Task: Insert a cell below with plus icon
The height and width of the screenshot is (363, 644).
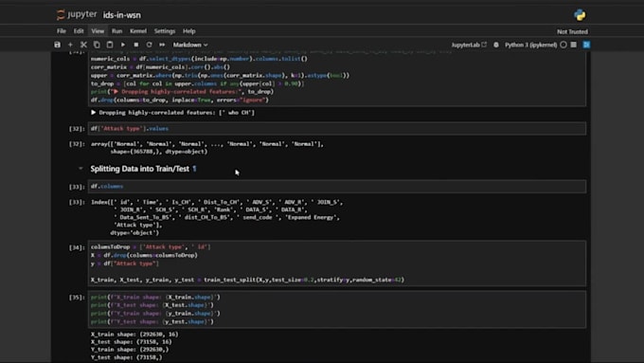Action: click(70, 45)
